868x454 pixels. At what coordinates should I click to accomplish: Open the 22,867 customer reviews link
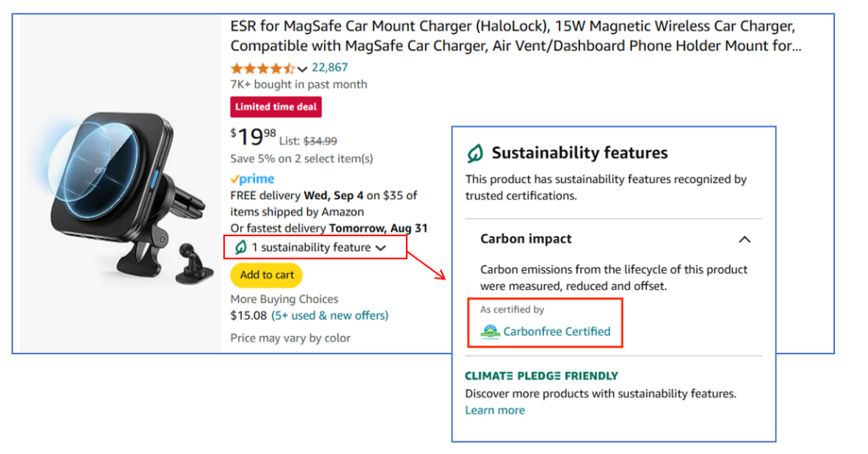coord(330,67)
